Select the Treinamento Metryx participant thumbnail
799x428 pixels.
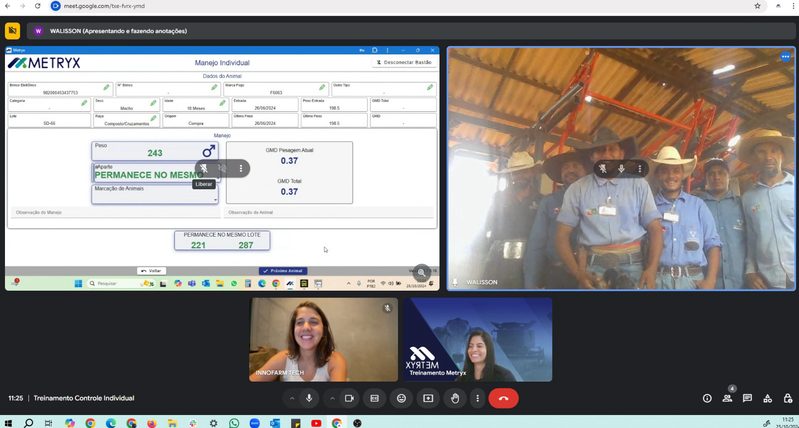[x=477, y=340]
